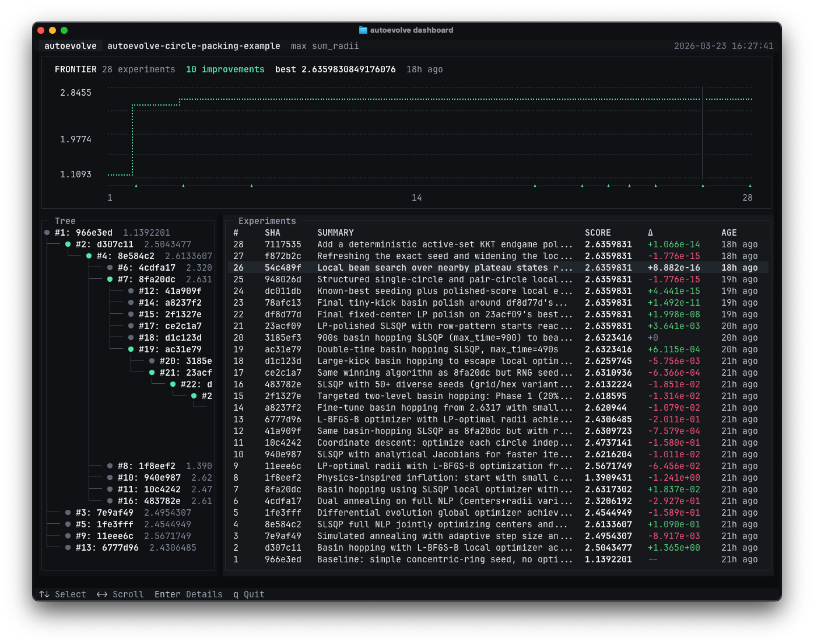
Task: Select tree node #17: ce2c1a7
Action: point(165,326)
